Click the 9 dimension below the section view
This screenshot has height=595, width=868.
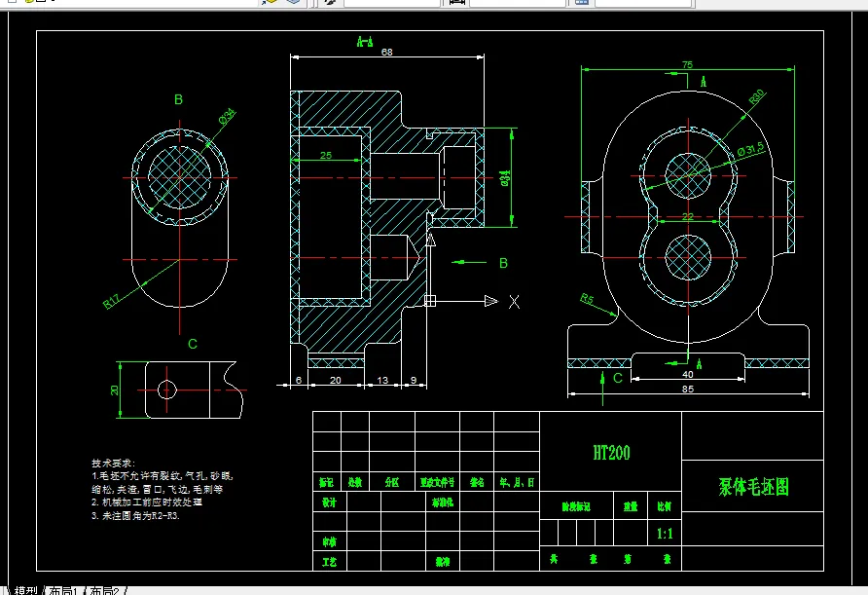click(414, 380)
